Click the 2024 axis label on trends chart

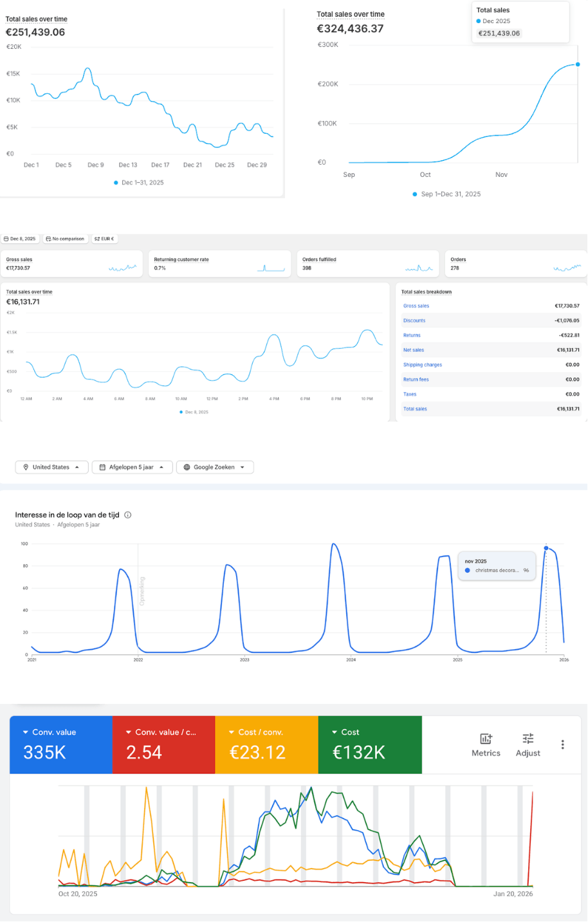pyautogui.click(x=351, y=660)
